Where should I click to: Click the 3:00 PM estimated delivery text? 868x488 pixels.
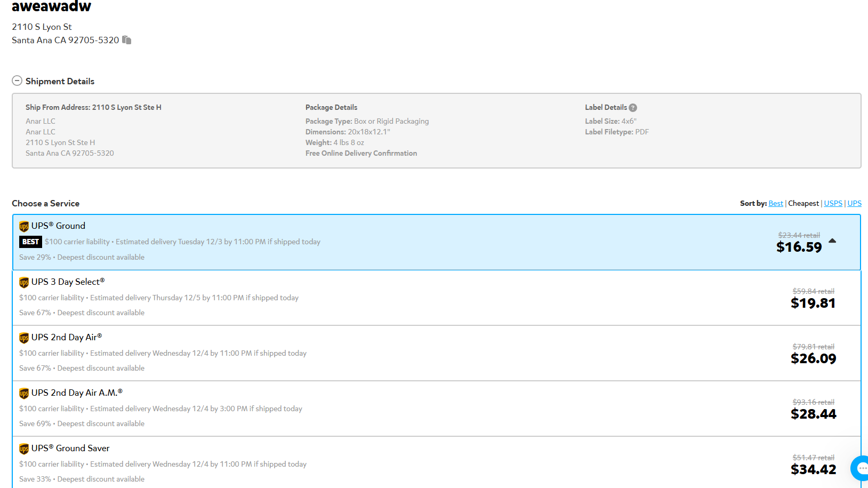pos(196,409)
